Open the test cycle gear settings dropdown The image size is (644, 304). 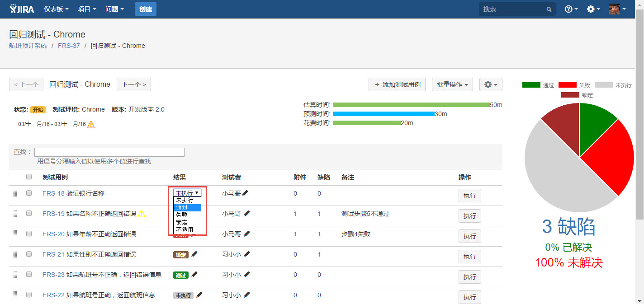[x=491, y=84]
